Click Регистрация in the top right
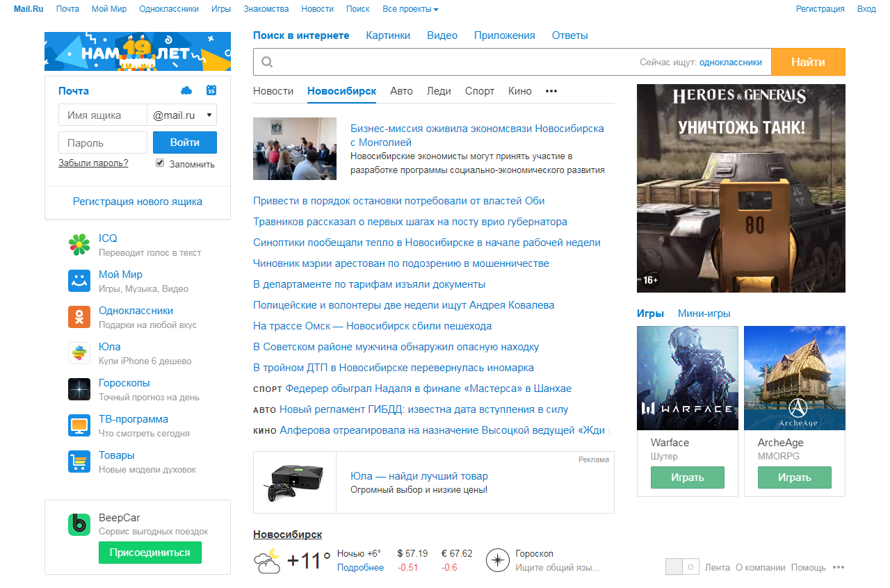 click(820, 9)
